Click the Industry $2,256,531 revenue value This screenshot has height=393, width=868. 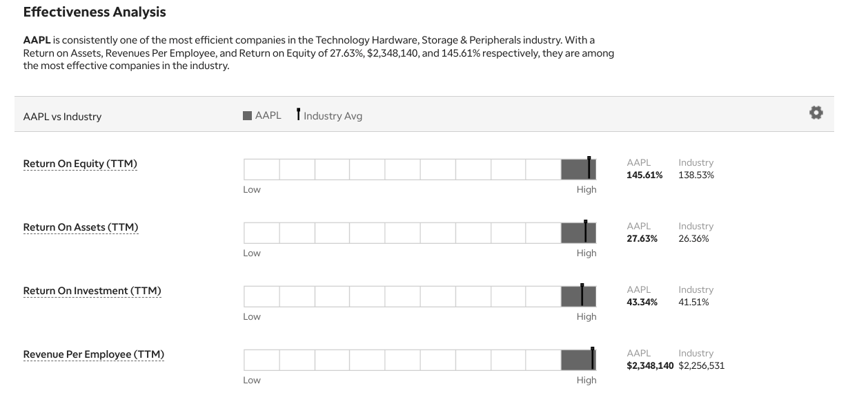[702, 366]
